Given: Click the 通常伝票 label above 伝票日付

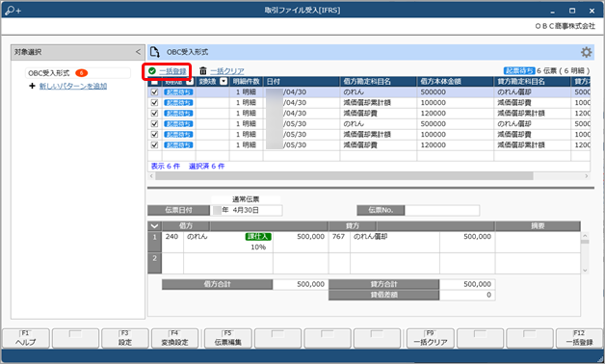Looking at the screenshot, I should coord(246,199).
